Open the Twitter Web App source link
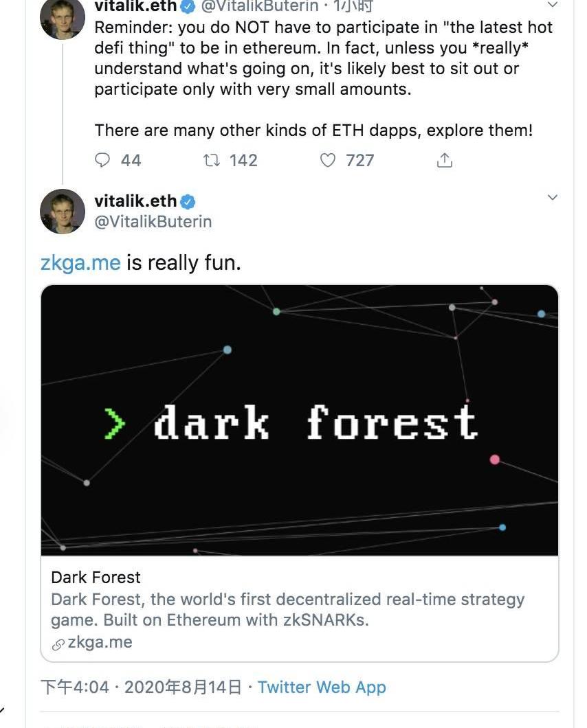 (322, 687)
